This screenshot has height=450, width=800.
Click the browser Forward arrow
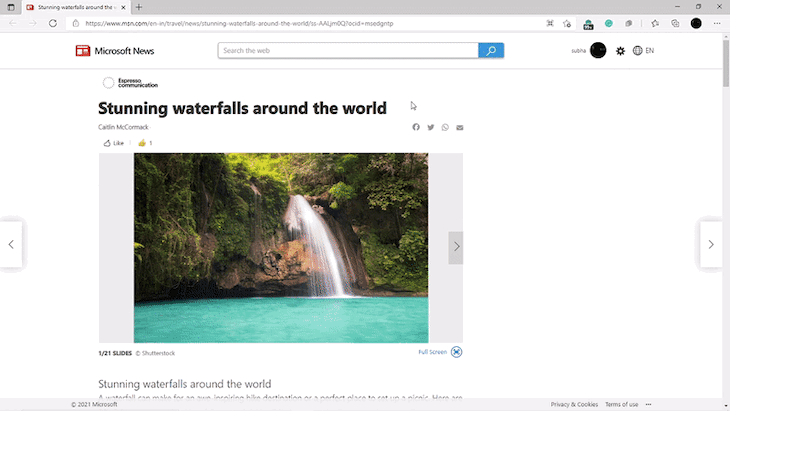[33, 23]
